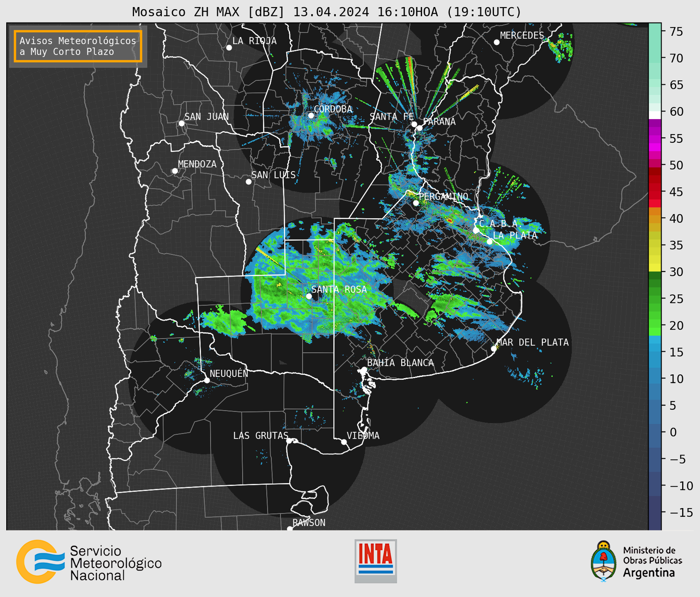
Task: Click the MENDOZA label text
Action: 197,164
